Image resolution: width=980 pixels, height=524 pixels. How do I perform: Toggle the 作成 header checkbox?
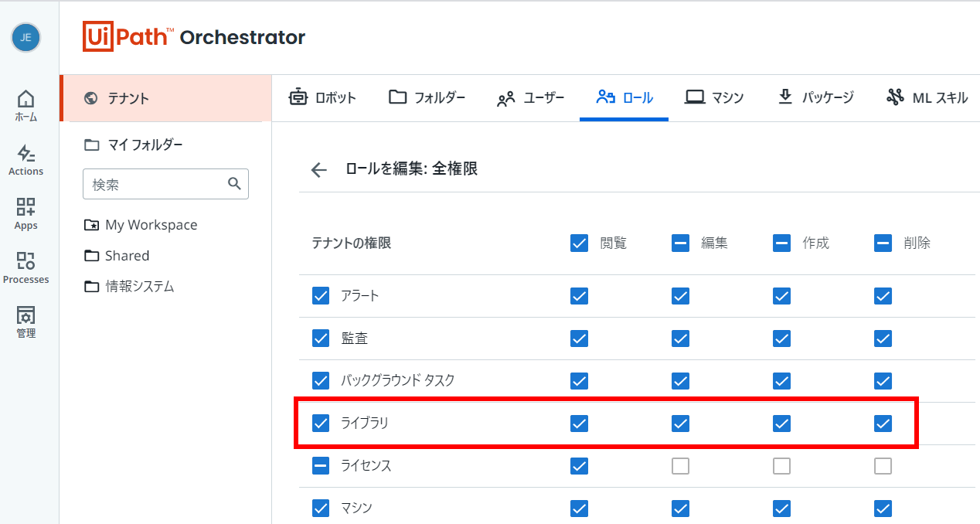(x=781, y=243)
